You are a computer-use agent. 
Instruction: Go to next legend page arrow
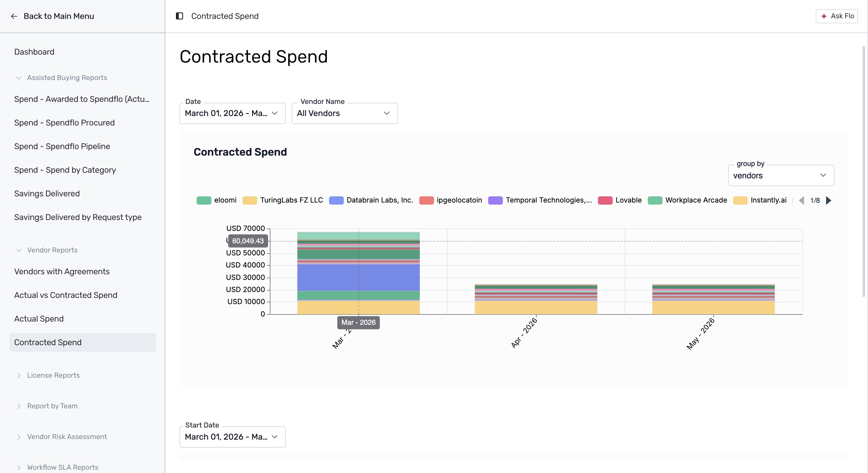pyautogui.click(x=828, y=200)
